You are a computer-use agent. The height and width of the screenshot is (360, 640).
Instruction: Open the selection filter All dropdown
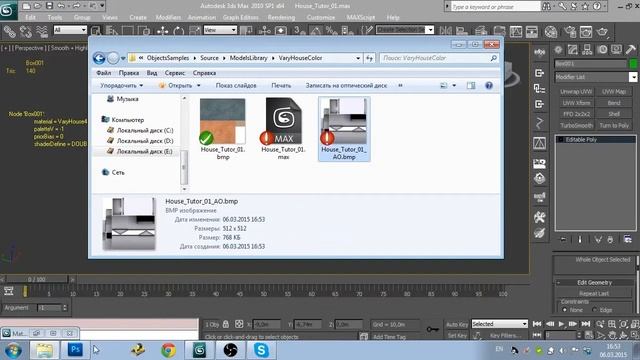pyautogui.click(x=70, y=30)
